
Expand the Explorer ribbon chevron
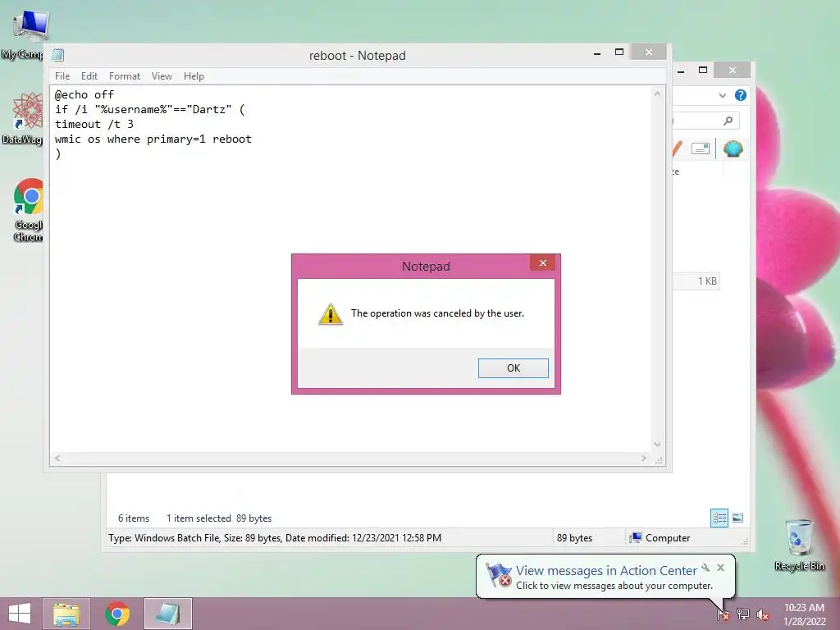pyautogui.click(x=722, y=95)
